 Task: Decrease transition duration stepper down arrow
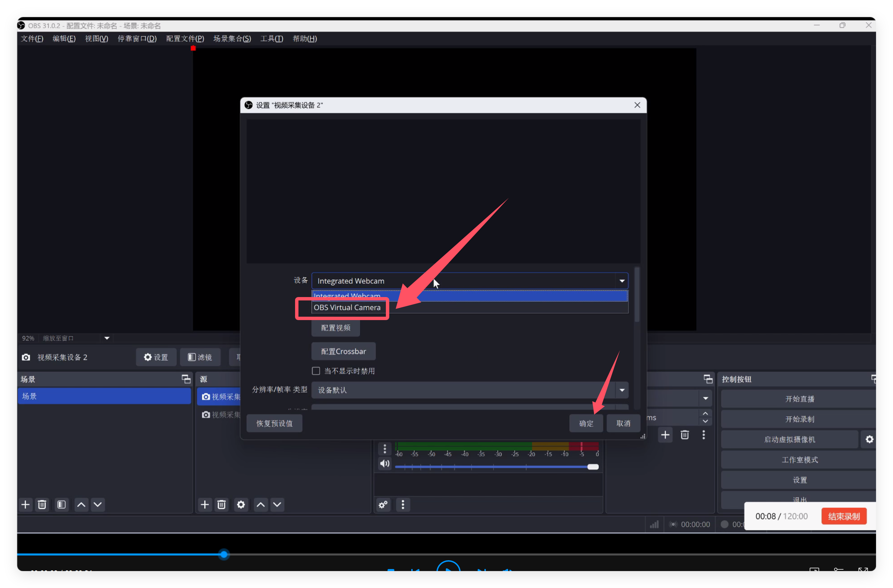click(705, 421)
